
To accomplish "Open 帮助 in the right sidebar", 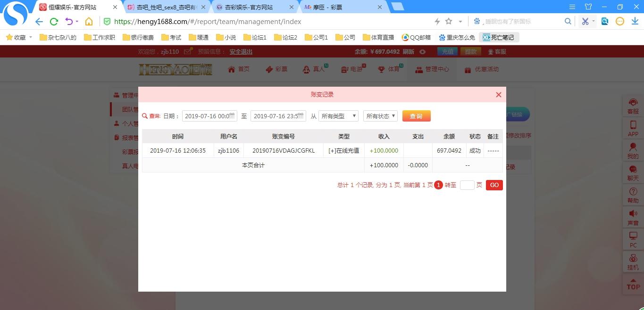I will click(x=633, y=195).
